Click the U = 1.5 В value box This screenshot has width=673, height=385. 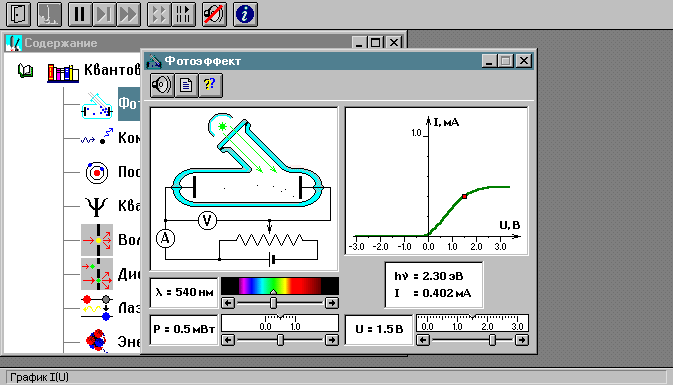[x=379, y=329]
